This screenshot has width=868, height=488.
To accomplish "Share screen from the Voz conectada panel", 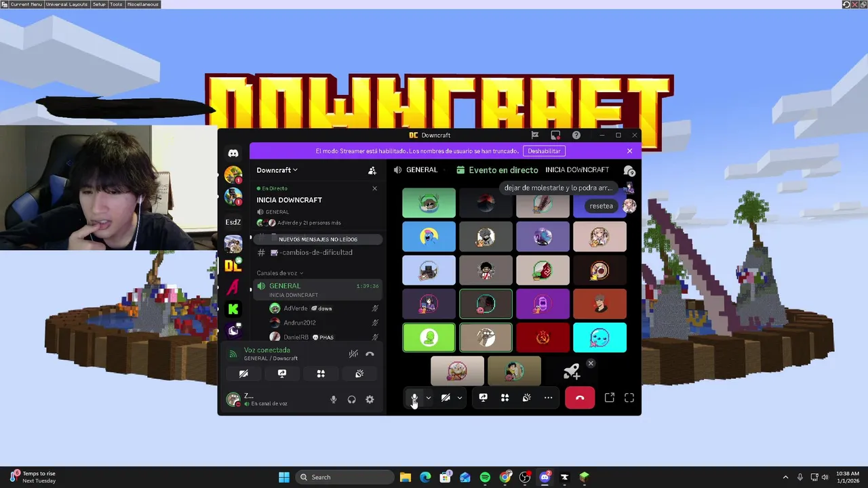I will (282, 373).
